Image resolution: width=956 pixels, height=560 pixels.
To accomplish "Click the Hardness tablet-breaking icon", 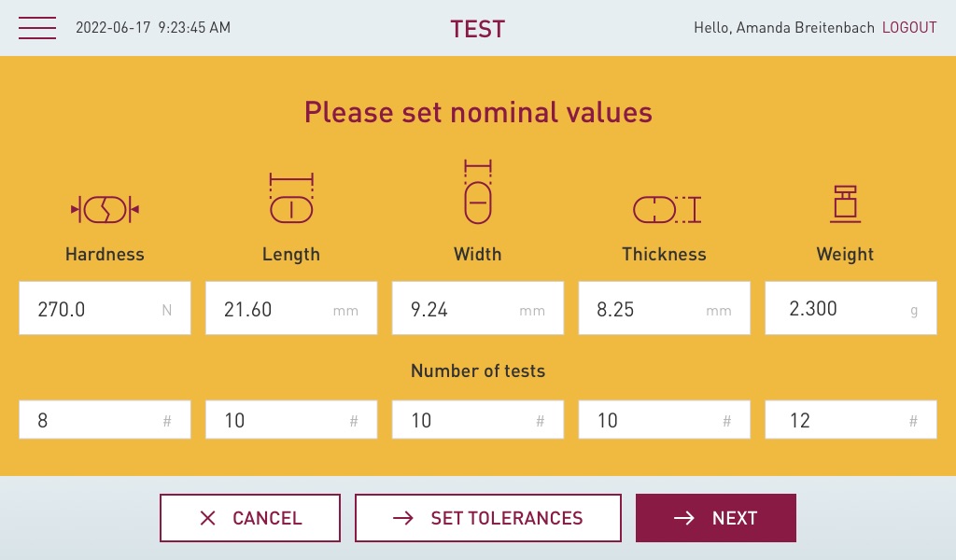I will pyautogui.click(x=105, y=209).
